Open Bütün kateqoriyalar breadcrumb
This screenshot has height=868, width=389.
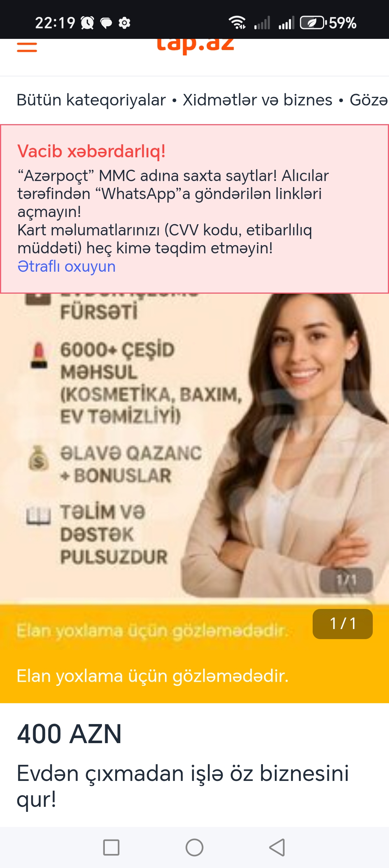point(91,100)
